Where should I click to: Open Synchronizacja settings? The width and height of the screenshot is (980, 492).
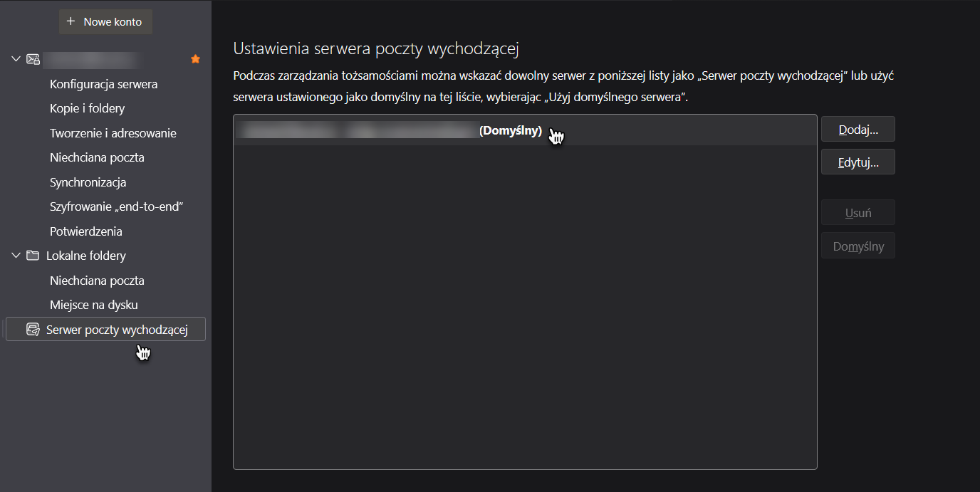click(x=88, y=182)
